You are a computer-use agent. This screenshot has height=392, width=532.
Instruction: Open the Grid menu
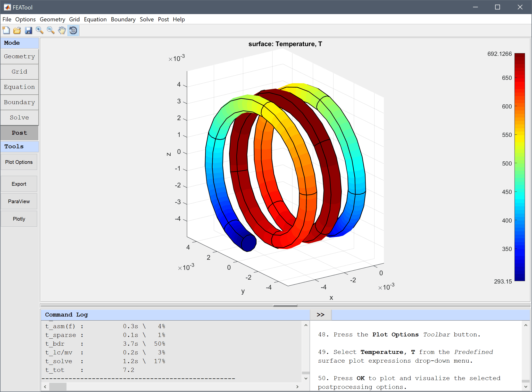[74, 19]
